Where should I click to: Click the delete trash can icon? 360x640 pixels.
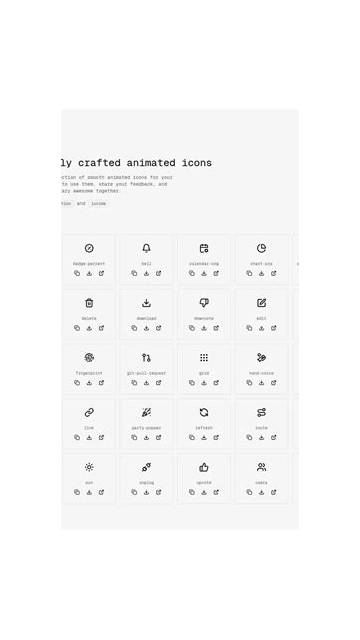click(x=89, y=303)
